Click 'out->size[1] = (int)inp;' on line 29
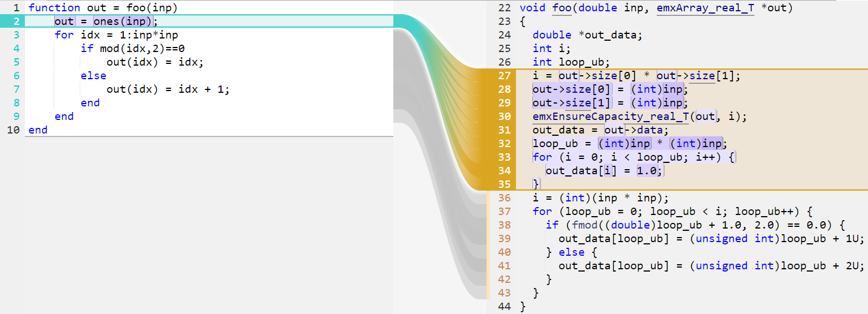 610,103
